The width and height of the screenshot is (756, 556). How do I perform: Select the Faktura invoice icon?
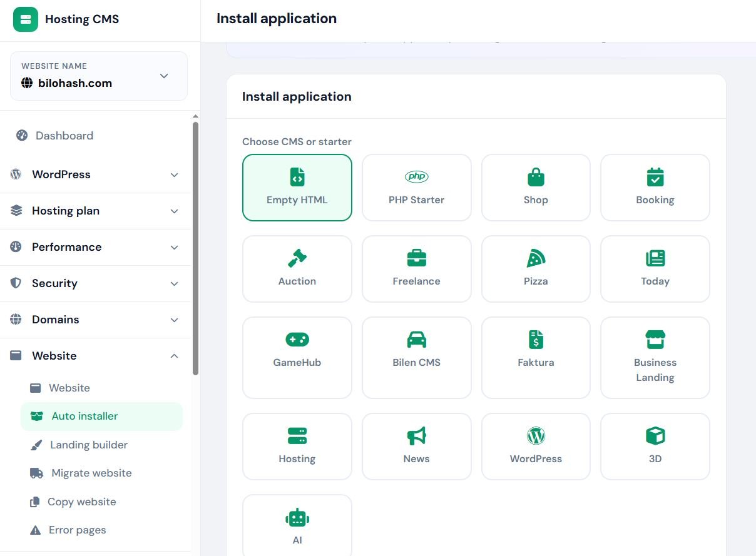click(536, 340)
